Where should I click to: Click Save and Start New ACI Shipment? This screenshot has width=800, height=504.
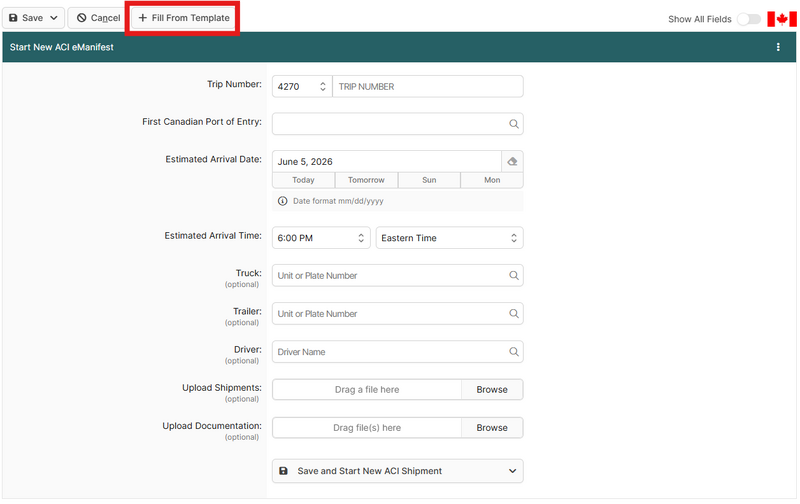(397, 471)
